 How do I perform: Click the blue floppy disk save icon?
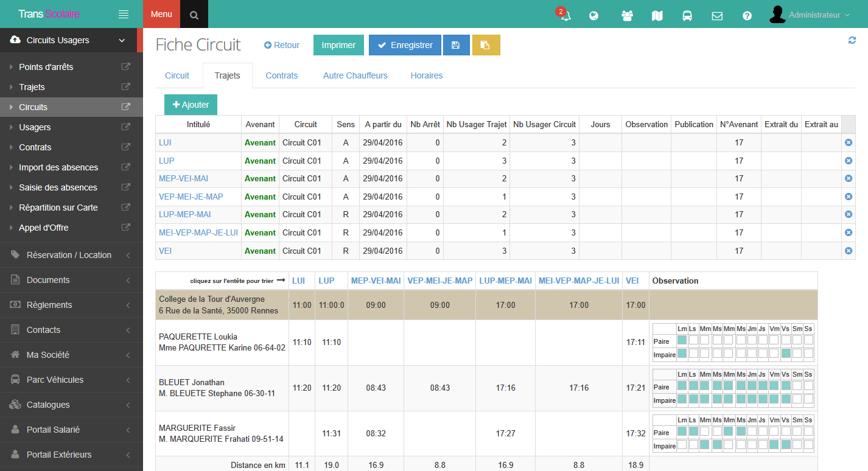[x=456, y=45]
